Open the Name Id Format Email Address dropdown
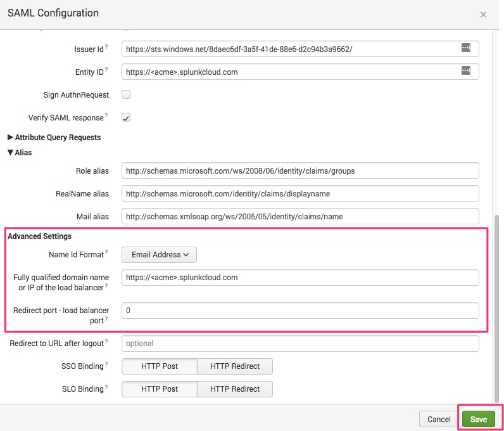504x431 pixels. (159, 255)
